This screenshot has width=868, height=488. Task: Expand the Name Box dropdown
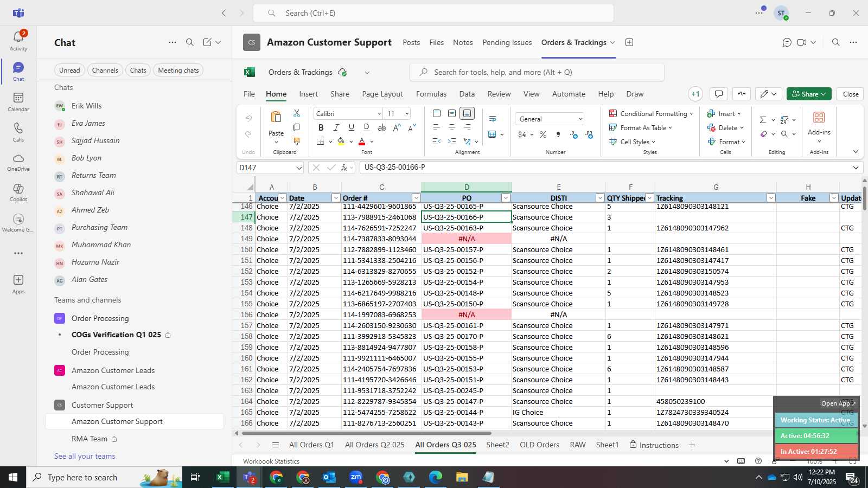point(298,168)
